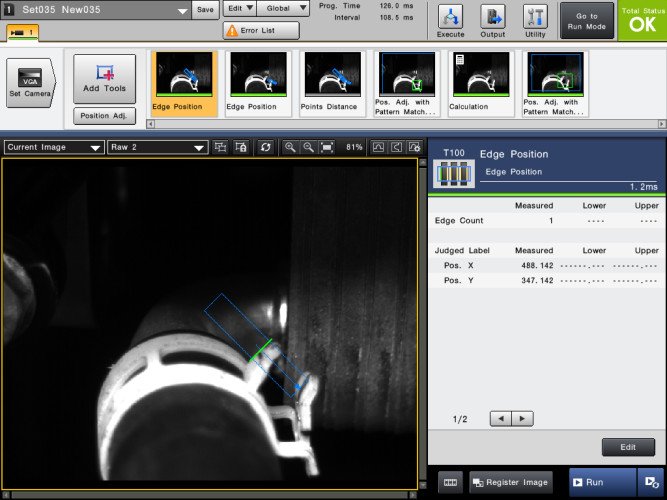Click the Execute icon
The width and height of the screenshot is (667, 500).
[x=451, y=19]
